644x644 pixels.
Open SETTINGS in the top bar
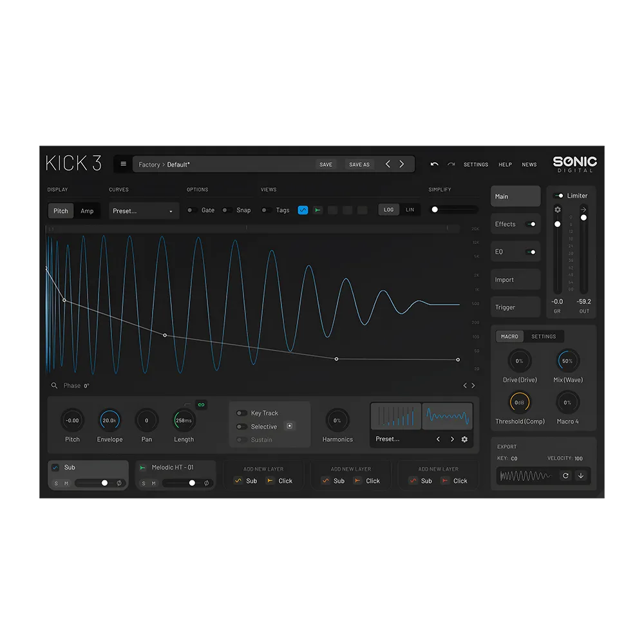coord(476,164)
